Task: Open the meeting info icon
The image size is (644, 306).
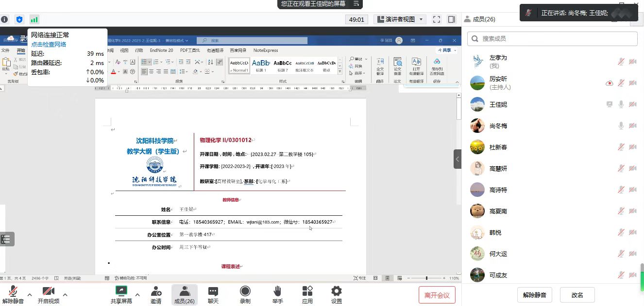Action: pyautogui.click(x=4, y=19)
